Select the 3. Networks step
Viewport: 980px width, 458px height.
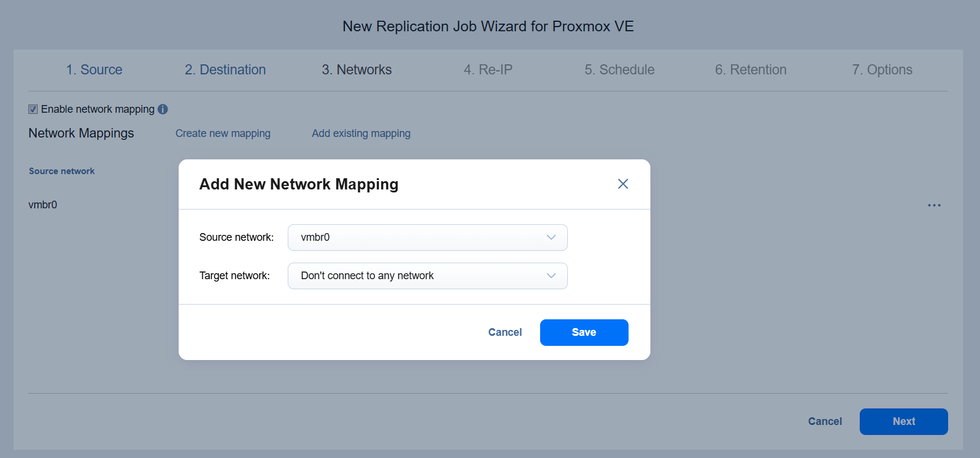(357, 70)
